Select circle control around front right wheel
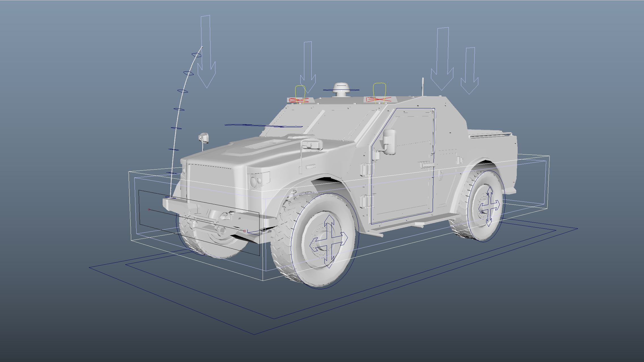Viewport: 644px width, 362px height. pyautogui.click(x=325, y=241)
